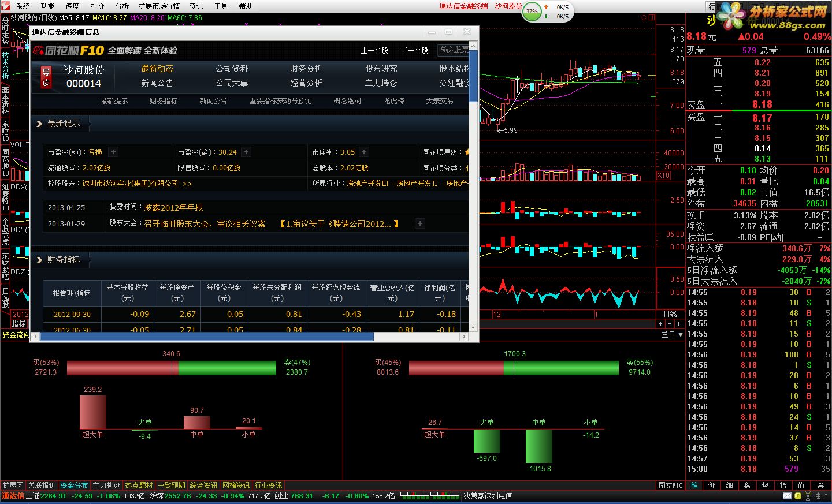Open the 龙虎榜 sub-navigation link
This screenshot has width=832, height=504.
click(x=393, y=101)
